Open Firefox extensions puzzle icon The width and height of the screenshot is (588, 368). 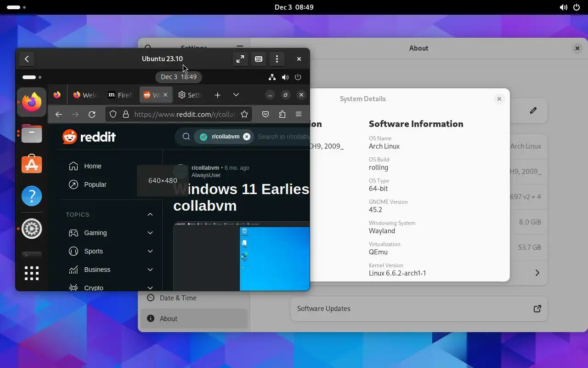(x=282, y=115)
